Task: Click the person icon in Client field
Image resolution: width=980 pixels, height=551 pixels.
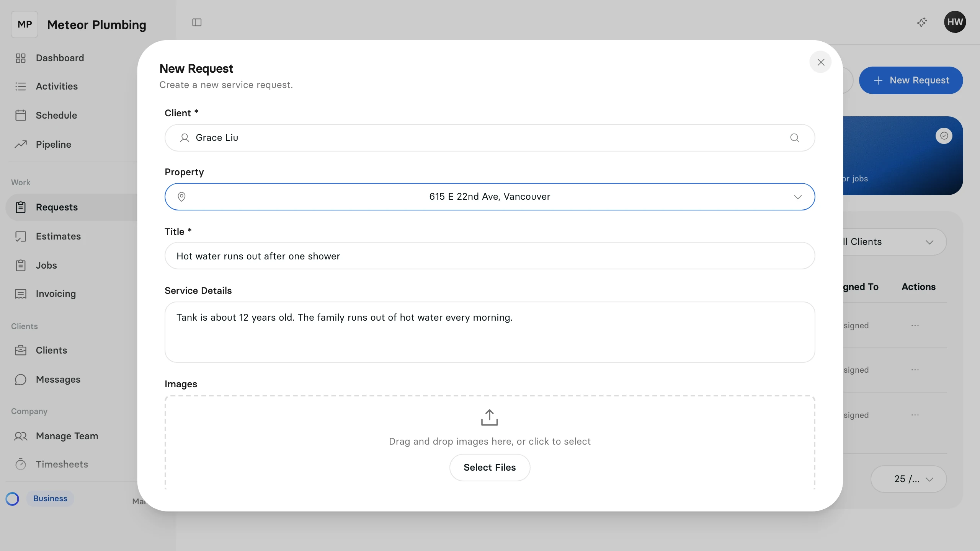Action: click(x=185, y=138)
